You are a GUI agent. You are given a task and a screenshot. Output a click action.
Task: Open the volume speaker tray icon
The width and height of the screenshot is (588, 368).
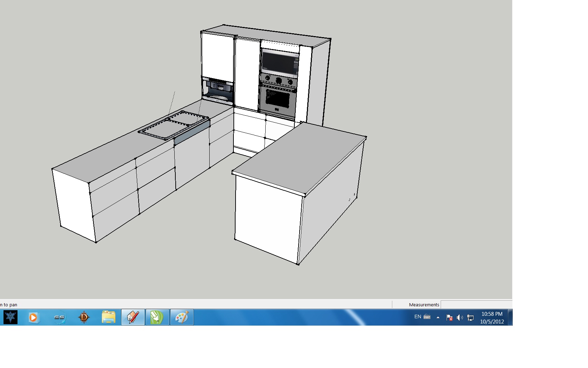point(460,318)
